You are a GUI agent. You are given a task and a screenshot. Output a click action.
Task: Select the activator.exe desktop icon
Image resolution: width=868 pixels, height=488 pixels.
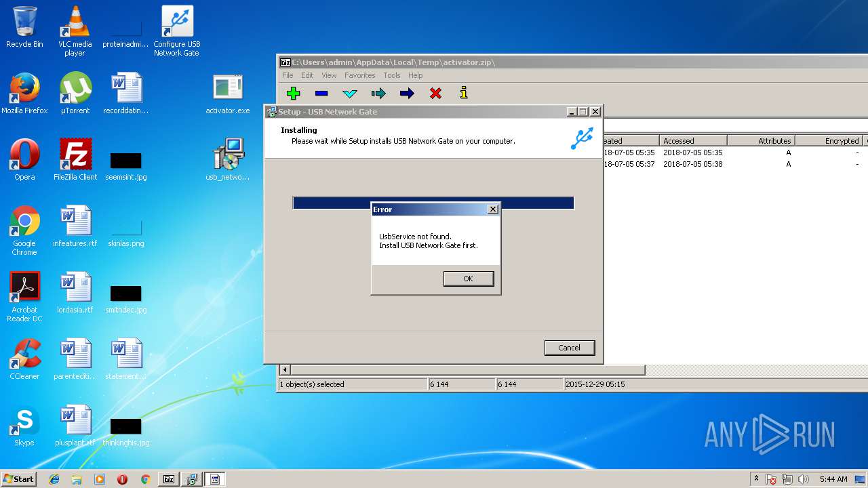228,94
